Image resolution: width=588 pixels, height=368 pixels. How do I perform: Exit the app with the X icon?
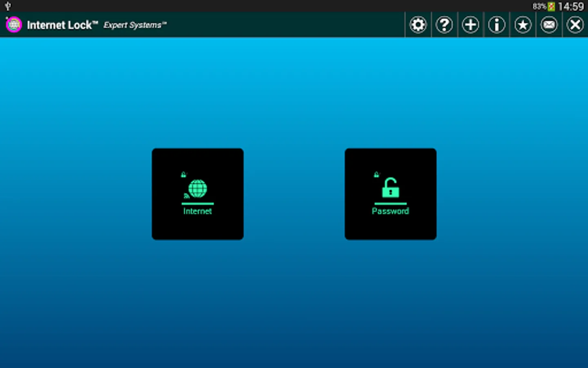(575, 25)
